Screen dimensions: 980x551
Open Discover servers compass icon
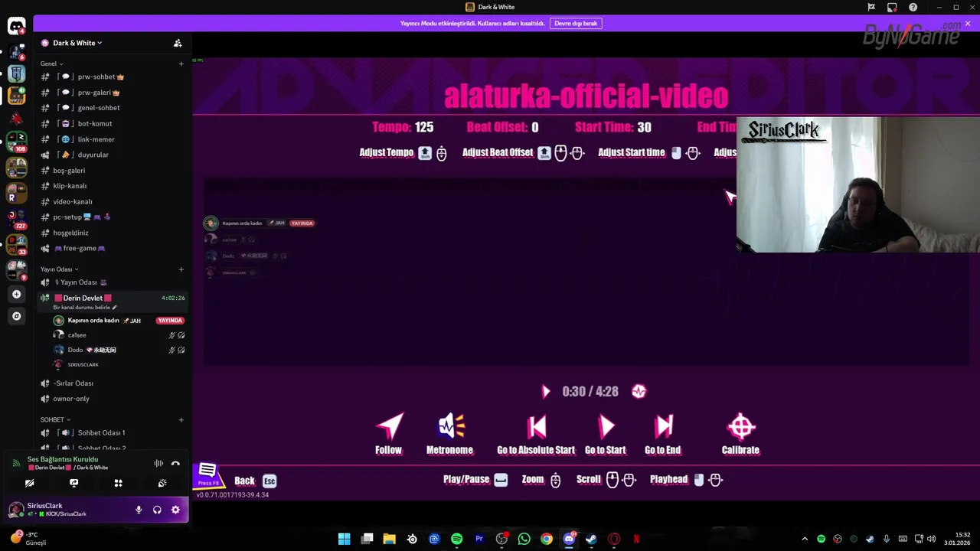pyautogui.click(x=17, y=315)
